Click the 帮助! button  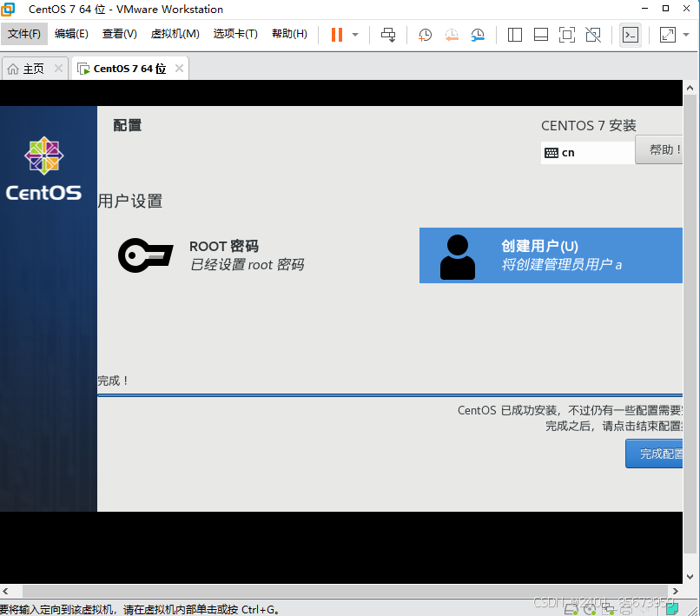tap(659, 149)
